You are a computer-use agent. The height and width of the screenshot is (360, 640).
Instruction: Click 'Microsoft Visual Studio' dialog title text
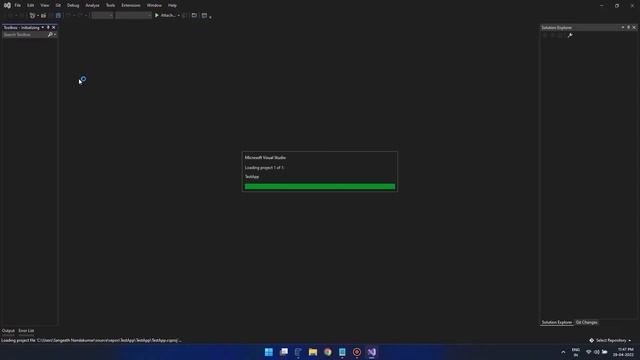point(265,158)
